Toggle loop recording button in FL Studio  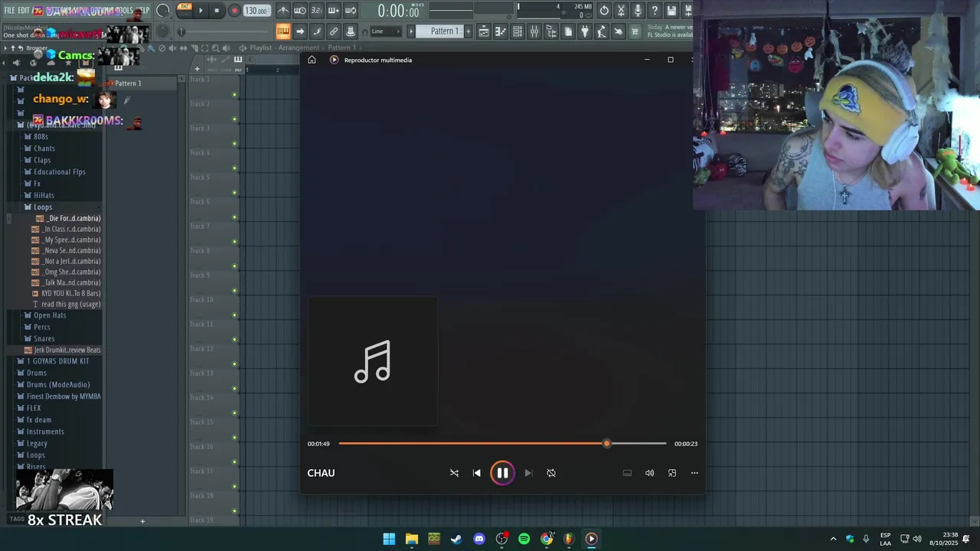tap(351, 11)
